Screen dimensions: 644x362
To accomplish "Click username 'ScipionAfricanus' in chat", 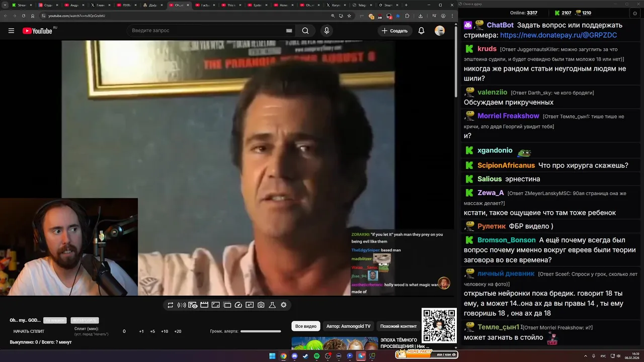I will 506,165.
